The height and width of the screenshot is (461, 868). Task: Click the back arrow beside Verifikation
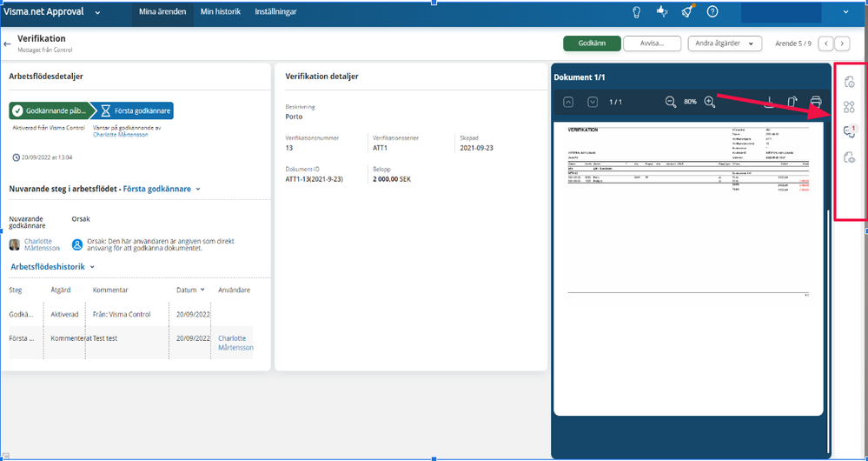tap(7, 43)
